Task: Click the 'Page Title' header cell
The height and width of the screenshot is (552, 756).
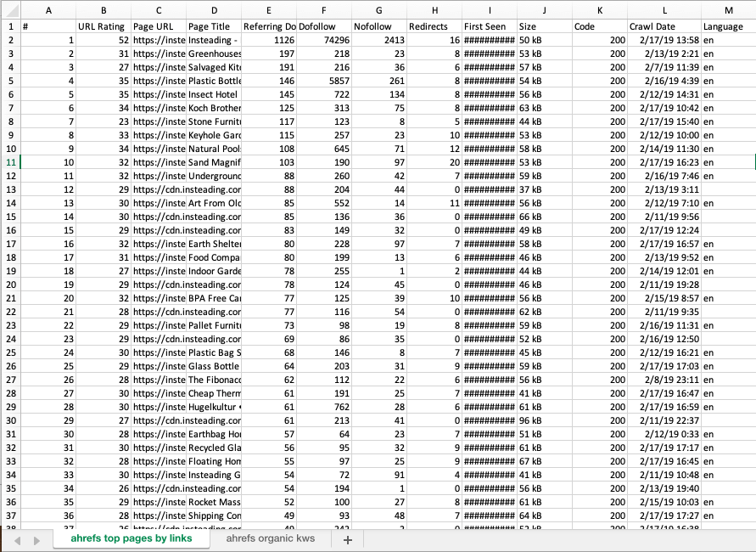Action: click(x=214, y=26)
